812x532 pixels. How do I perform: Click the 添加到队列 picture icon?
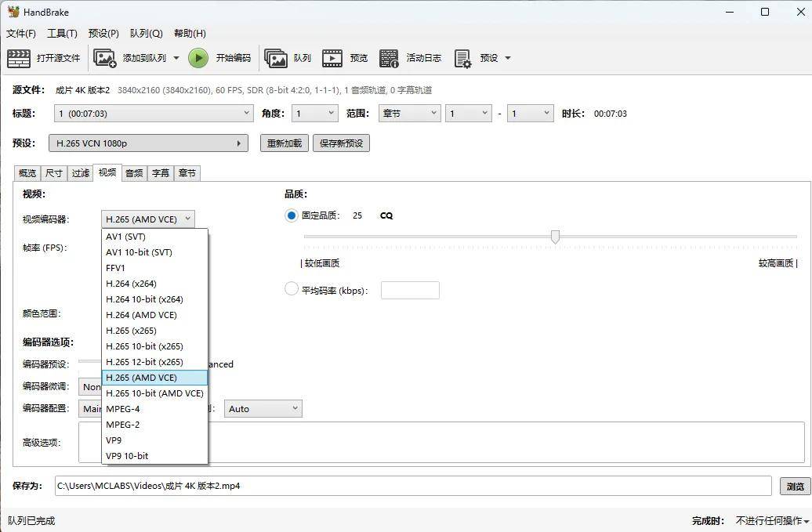point(104,58)
